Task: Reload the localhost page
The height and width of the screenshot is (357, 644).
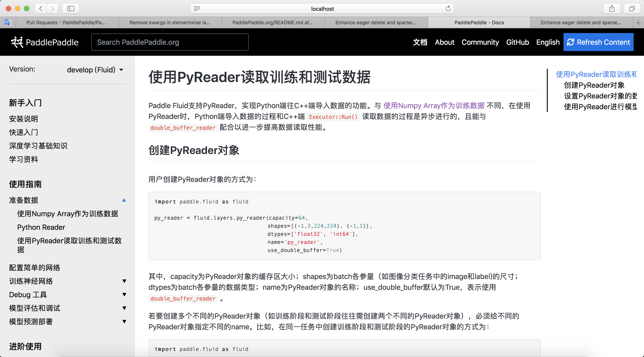Action: point(448,9)
